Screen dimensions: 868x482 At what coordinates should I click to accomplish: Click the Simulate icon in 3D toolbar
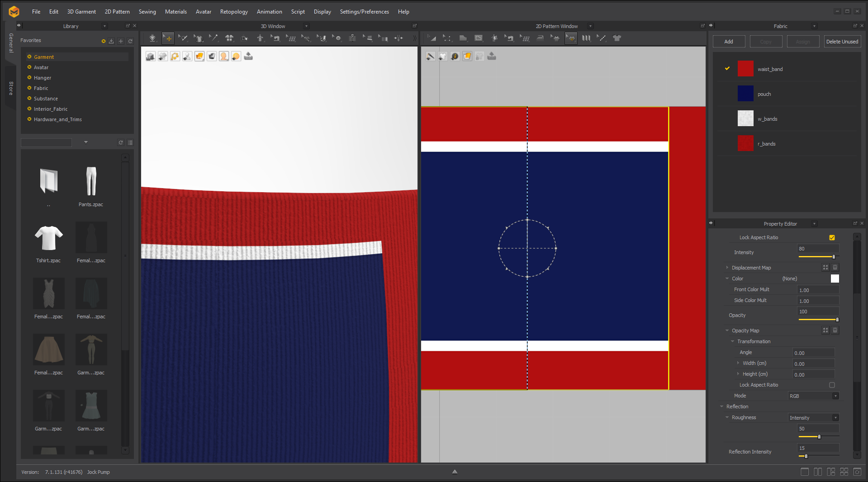(152, 38)
